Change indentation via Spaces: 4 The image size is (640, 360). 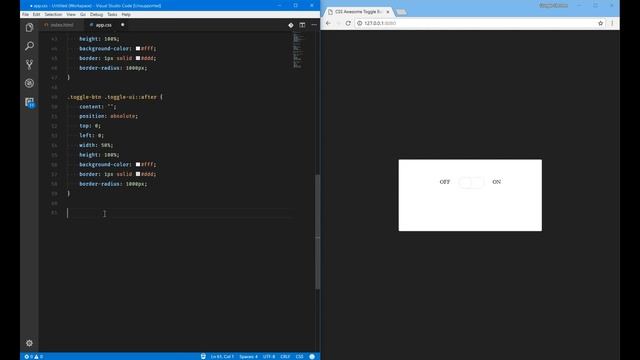point(249,356)
